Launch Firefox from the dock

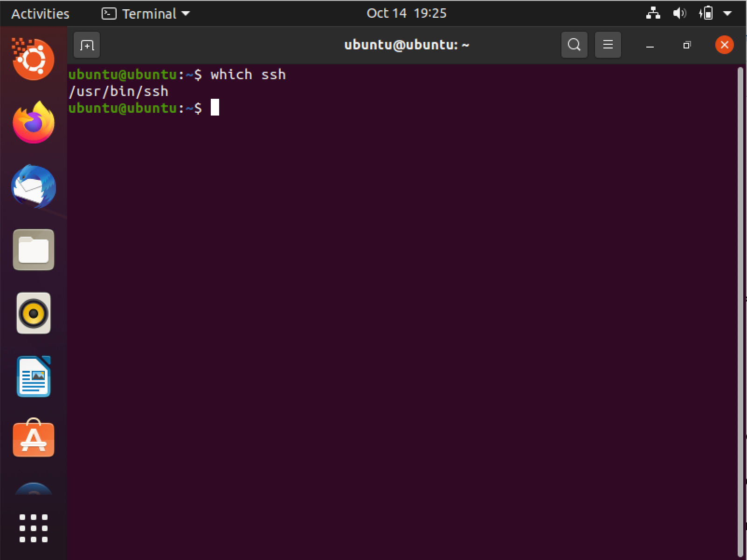point(34,123)
